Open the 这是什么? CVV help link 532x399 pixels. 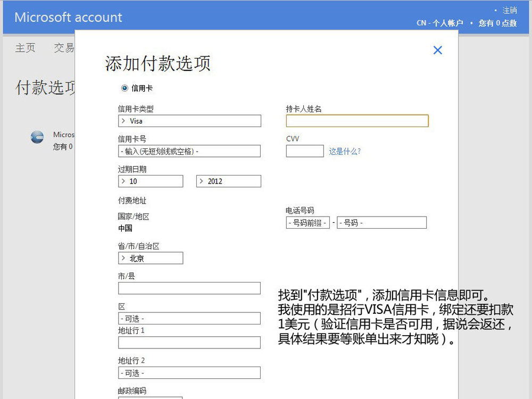tap(345, 151)
